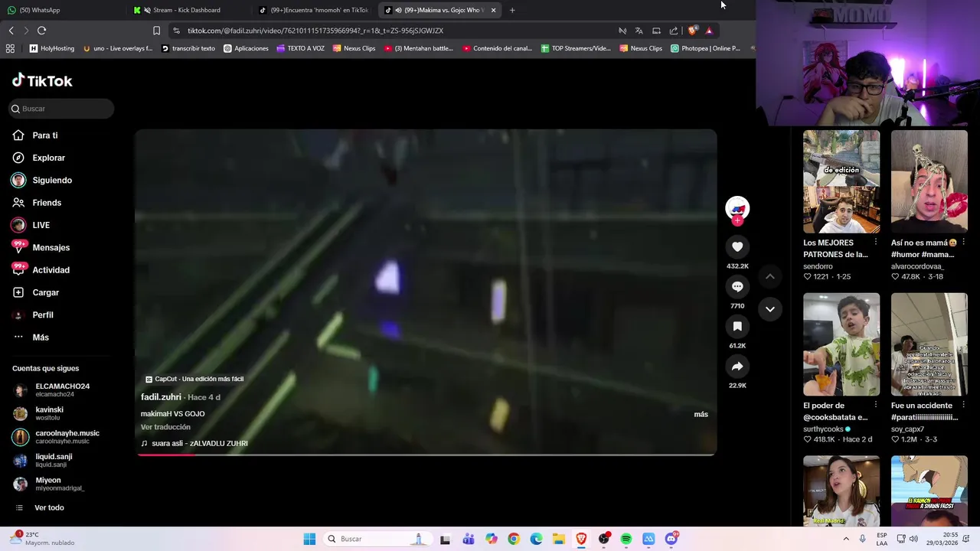Open the Windows Start menu
Image resolution: width=980 pixels, height=551 pixels.
click(x=309, y=539)
